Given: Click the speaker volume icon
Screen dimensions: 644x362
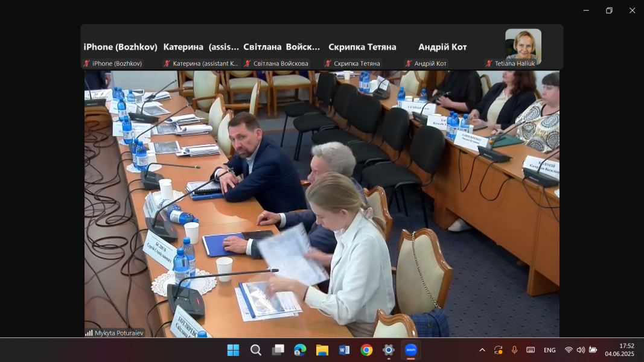Looking at the screenshot, I should coord(581,350).
